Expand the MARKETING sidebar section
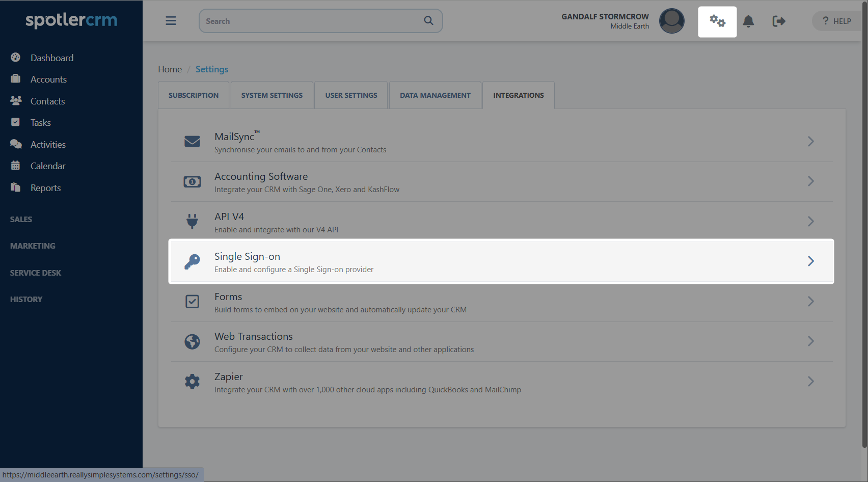Screen dimensions: 868x482 pos(33,246)
